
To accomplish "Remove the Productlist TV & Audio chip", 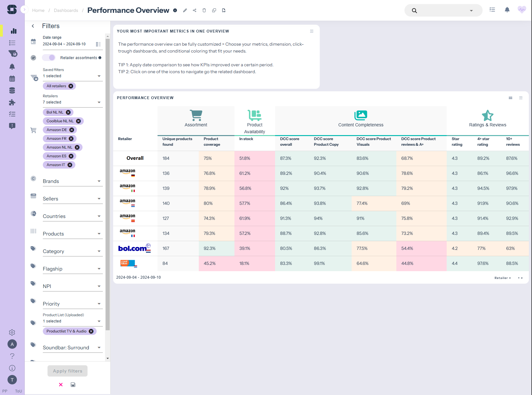I will coord(91,331).
